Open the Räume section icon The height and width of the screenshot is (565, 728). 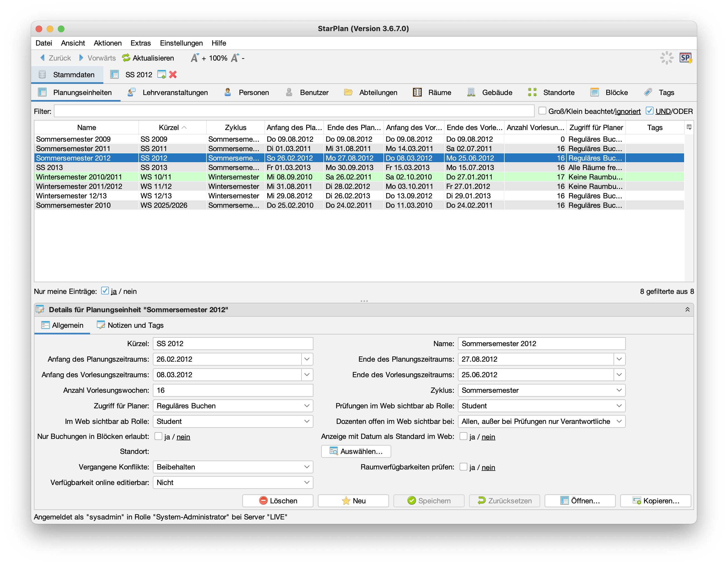tap(417, 92)
